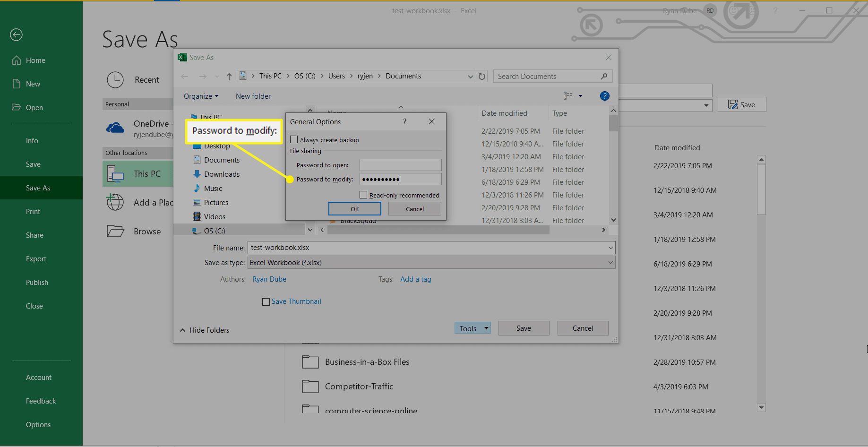This screenshot has width=868, height=447.
Task: Click the backstage Save button
Action: pos(742,104)
